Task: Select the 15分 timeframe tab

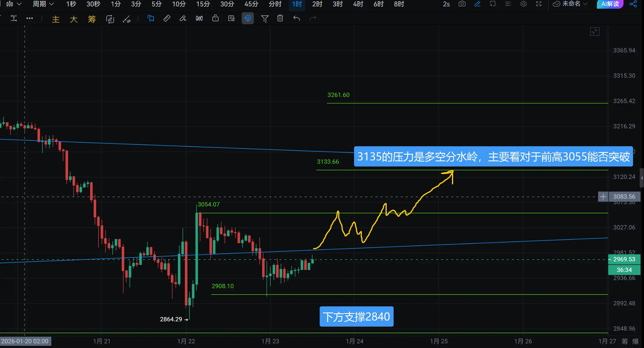Action: point(203,4)
